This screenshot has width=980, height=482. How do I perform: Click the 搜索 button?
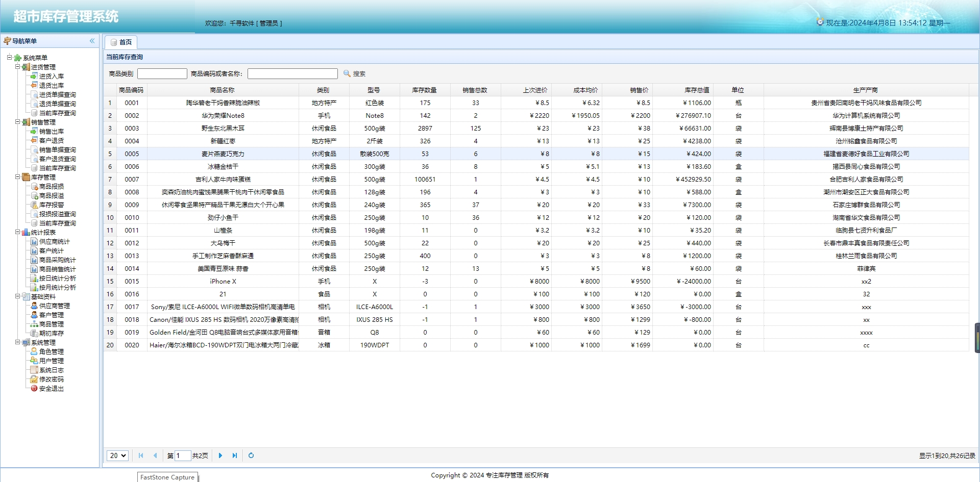[x=355, y=73]
